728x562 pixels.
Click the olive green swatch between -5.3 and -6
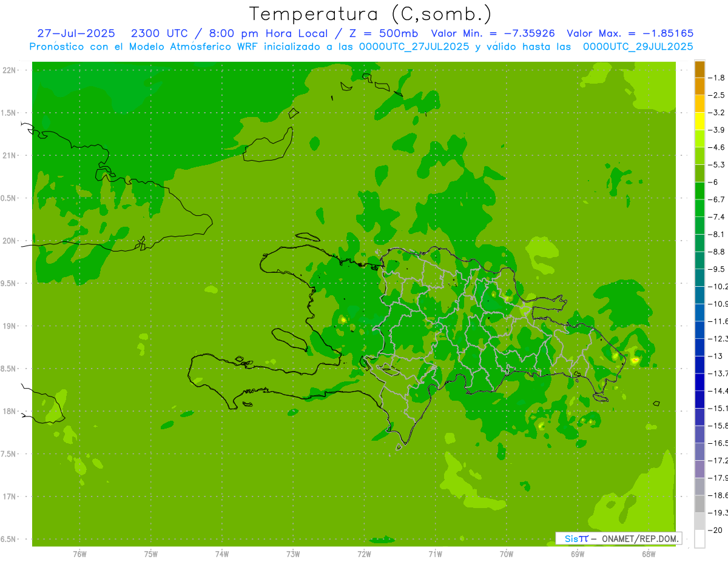pyautogui.click(x=699, y=173)
